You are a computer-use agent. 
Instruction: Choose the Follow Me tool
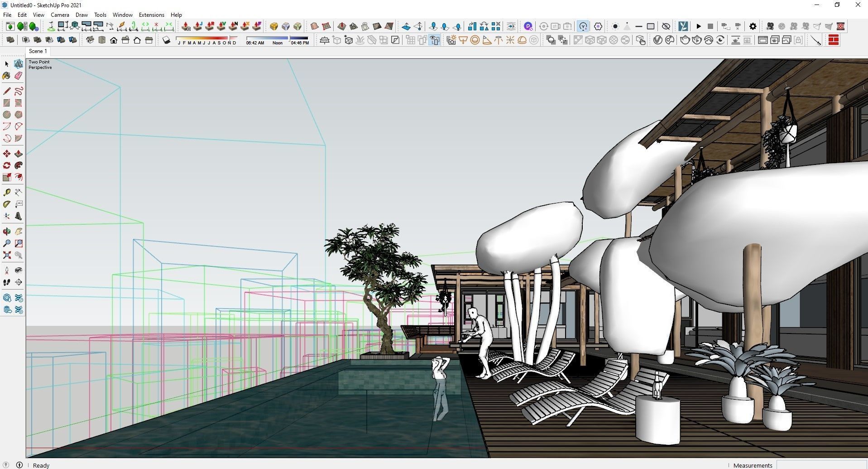[19, 165]
